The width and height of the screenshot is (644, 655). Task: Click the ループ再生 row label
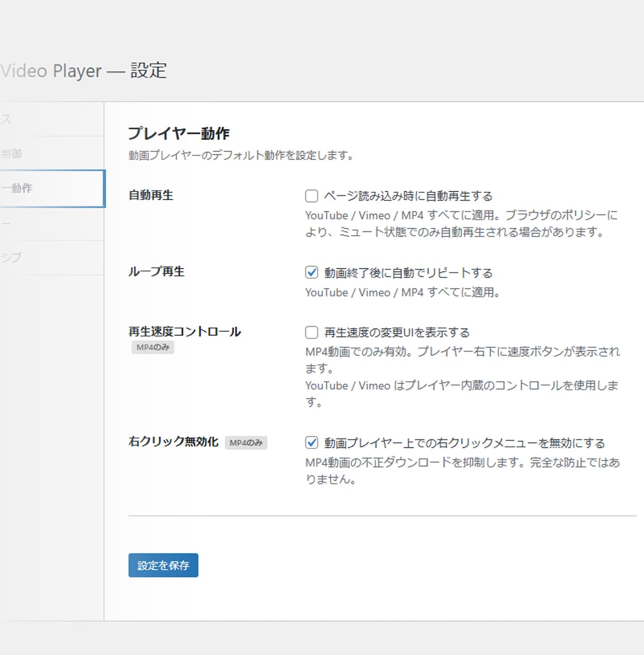[156, 272]
